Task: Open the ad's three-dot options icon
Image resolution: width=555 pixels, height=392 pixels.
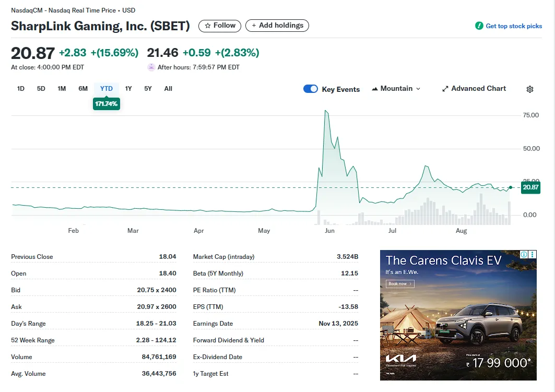Action: (x=533, y=254)
